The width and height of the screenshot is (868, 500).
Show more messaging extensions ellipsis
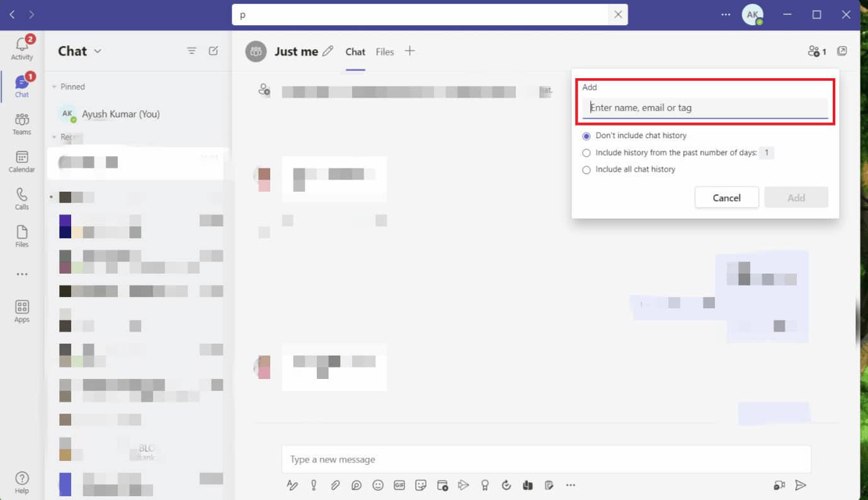click(571, 485)
